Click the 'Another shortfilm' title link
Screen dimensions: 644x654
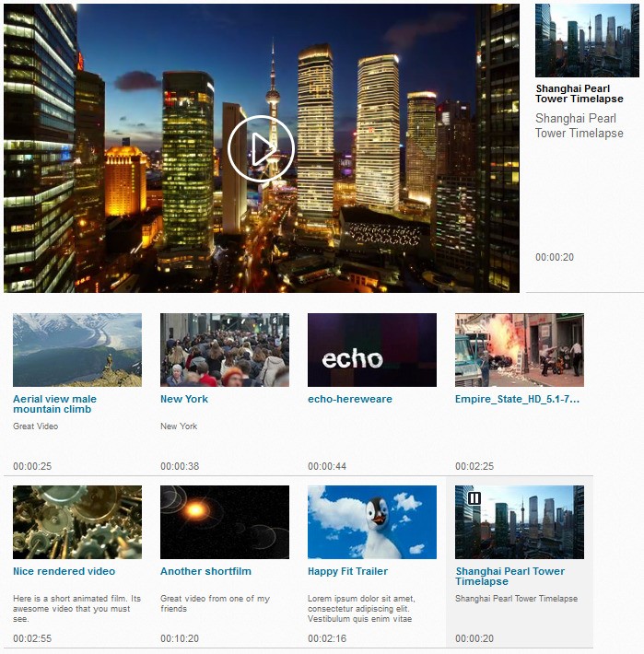(206, 571)
